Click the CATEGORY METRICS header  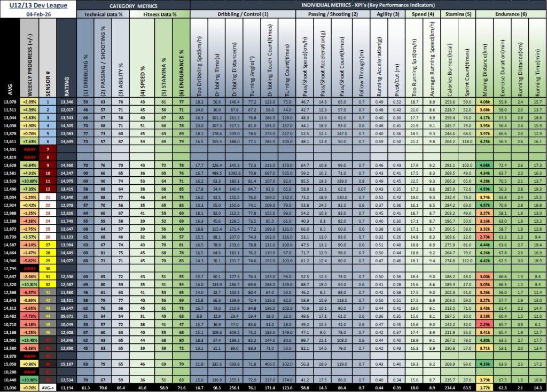pos(133,5)
